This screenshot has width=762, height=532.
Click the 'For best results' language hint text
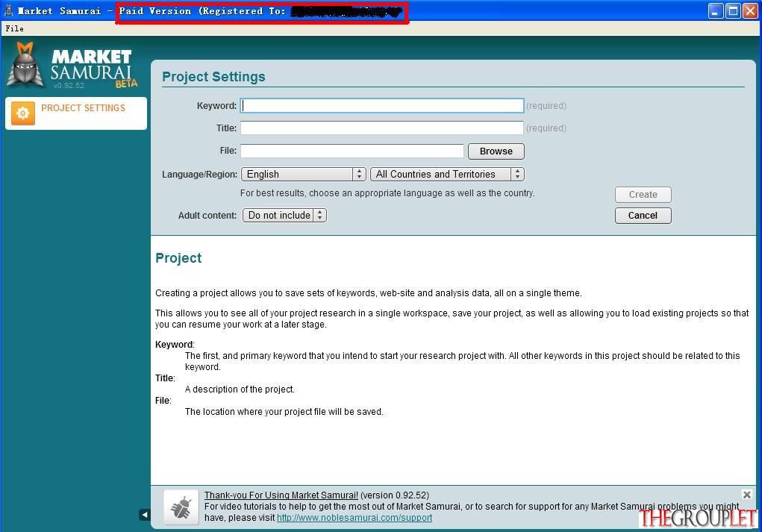(387, 193)
